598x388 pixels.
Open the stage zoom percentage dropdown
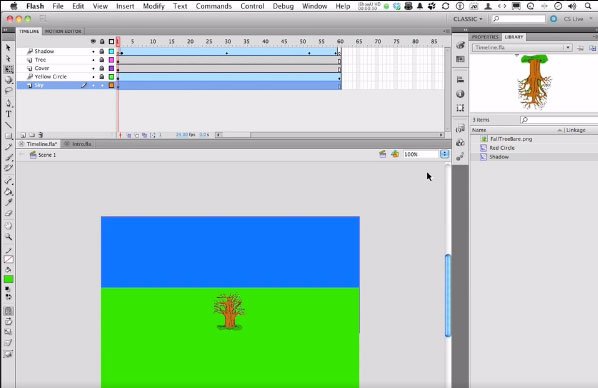(444, 154)
